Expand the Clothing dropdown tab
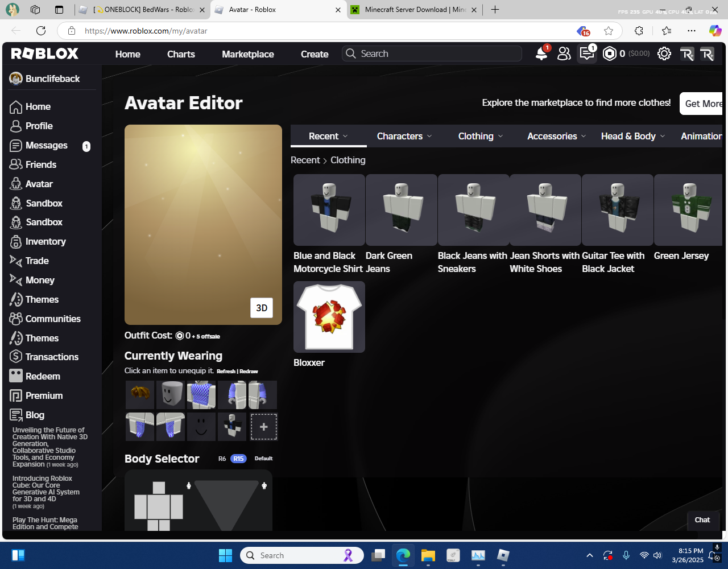Screen dimensions: 728x569 point(481,136)
